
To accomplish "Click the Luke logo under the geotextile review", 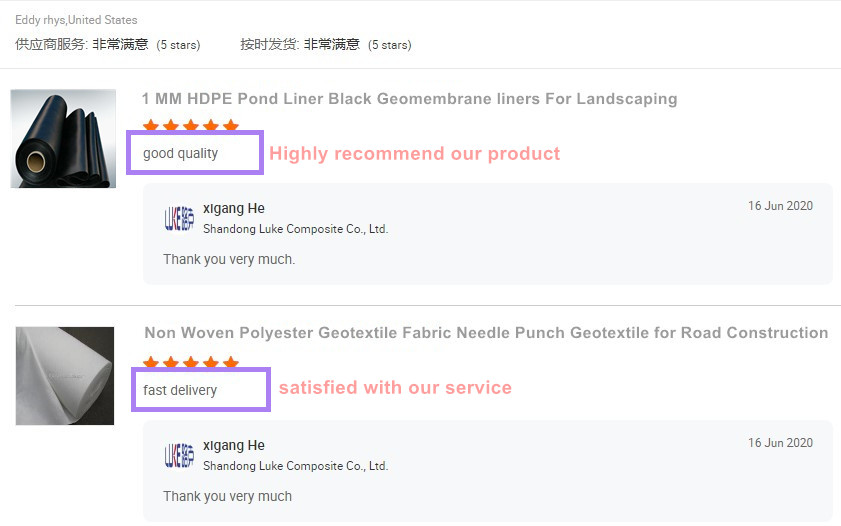I will pyautogui.click(x=179, y=456).
